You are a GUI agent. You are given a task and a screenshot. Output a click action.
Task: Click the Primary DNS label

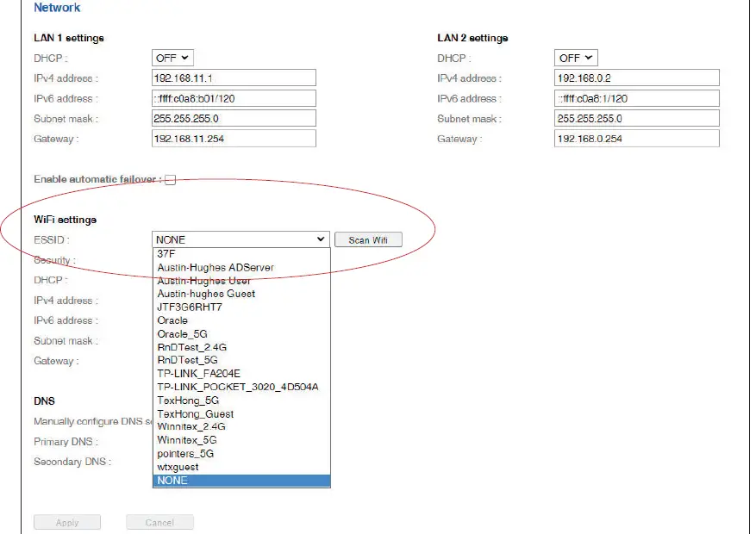(66, 442)
